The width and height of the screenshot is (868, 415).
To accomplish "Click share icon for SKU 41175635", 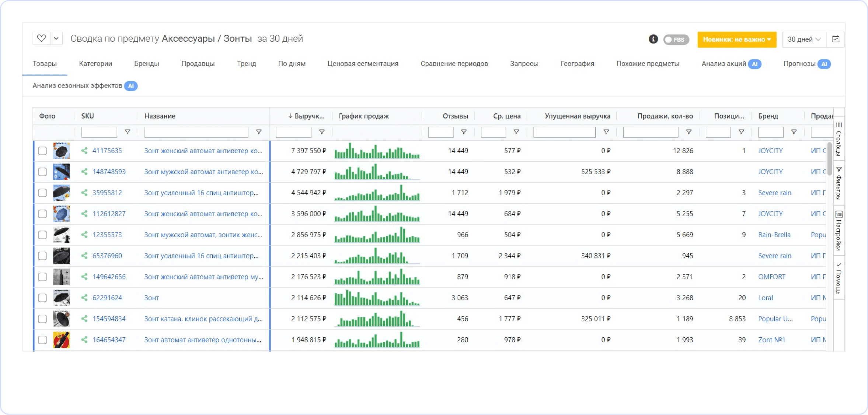I will tap(84, 151).
